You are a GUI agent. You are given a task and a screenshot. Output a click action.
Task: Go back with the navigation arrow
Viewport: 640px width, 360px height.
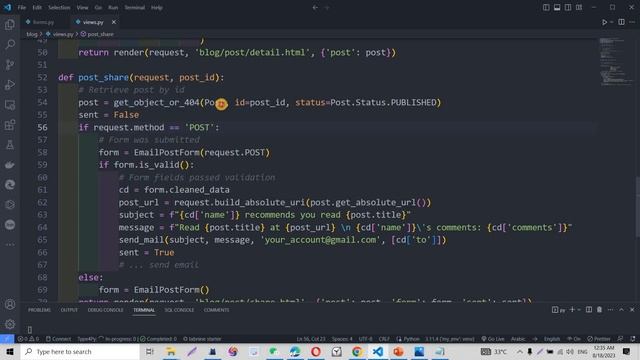point(315,7)
